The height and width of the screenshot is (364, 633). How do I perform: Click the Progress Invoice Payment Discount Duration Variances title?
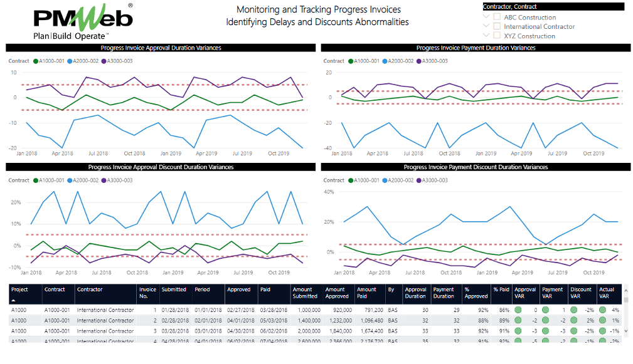pyautogui.click(x=476, y=167)
